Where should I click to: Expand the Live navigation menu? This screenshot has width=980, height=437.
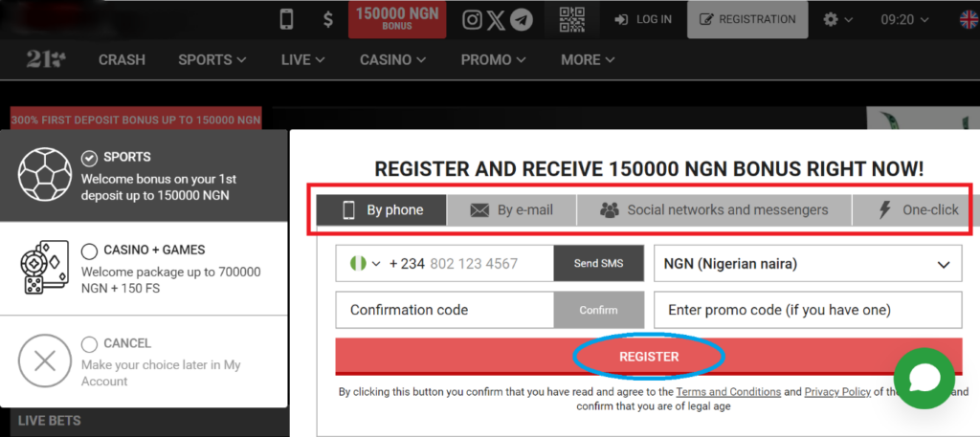click(x=303, y=60)
